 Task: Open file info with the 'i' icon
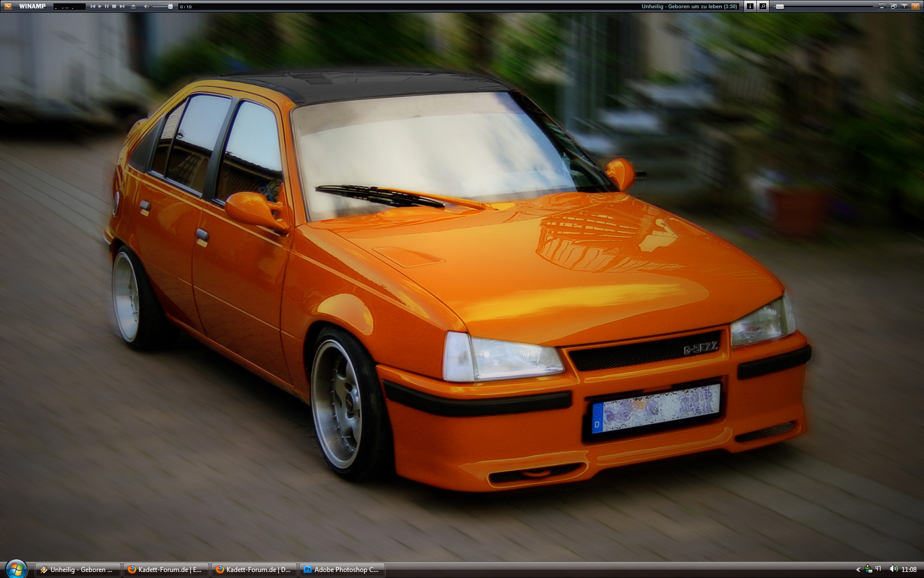click(x=750, y=7)
